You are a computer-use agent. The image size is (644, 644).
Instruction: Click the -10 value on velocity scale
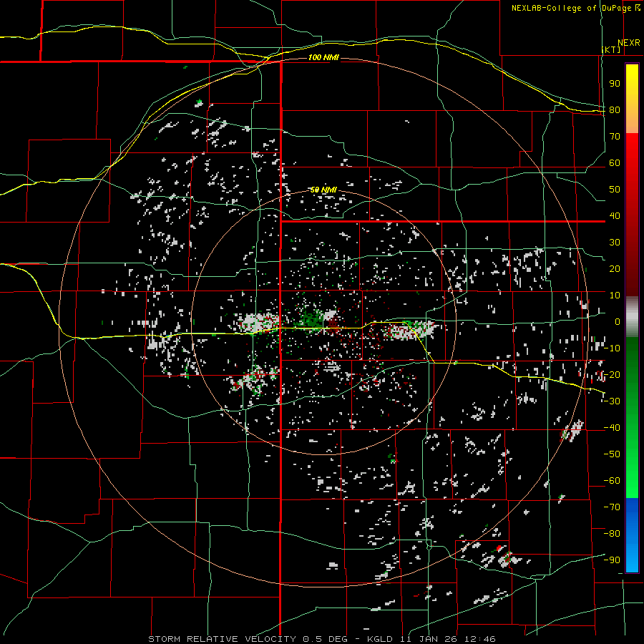coord(612,348)
